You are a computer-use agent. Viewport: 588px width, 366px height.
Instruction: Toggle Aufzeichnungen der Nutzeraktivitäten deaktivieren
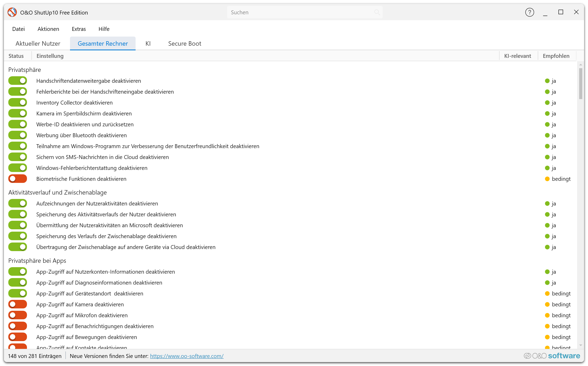click(18, 203)
